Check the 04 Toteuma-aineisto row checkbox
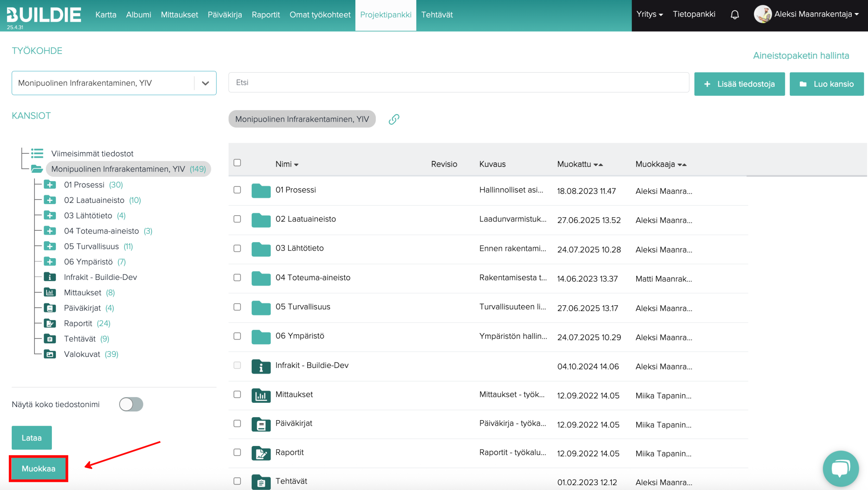Viewport: 868px width, 490px height. pos(237,278)
